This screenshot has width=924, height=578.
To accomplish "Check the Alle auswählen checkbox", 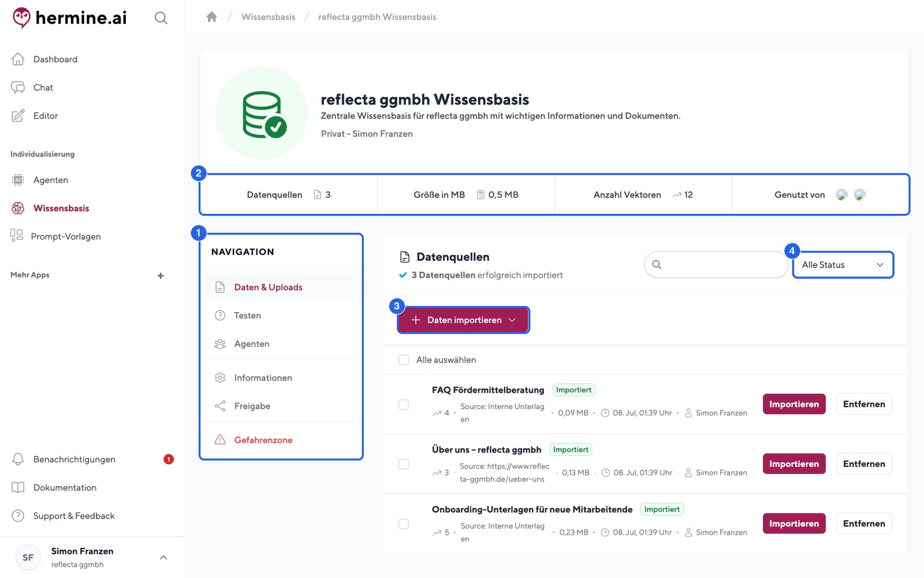I will coord(404,360).
